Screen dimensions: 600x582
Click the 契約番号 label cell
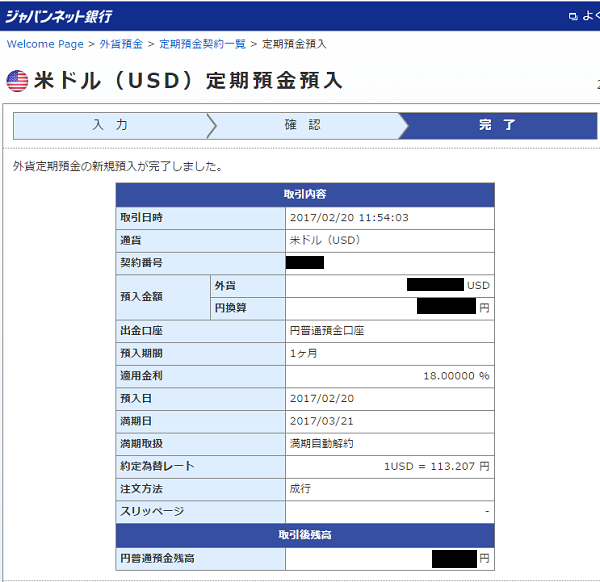(201, 263)
